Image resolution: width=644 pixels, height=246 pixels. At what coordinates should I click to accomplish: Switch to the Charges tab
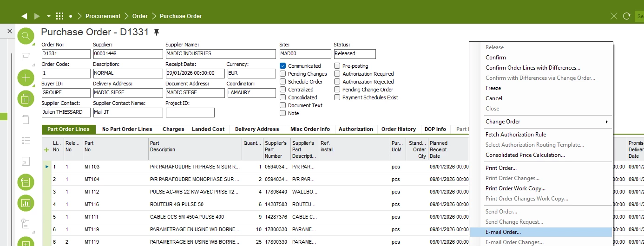click(173, 129)
